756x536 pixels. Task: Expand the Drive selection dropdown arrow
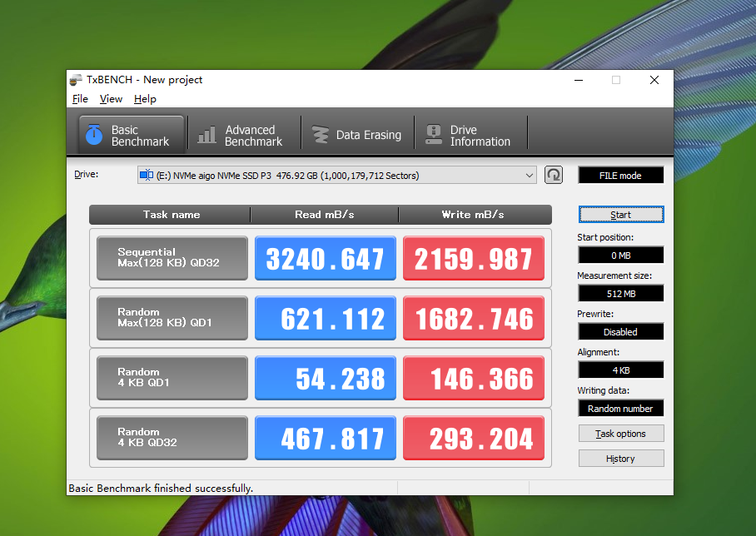(x=530, y=176)
